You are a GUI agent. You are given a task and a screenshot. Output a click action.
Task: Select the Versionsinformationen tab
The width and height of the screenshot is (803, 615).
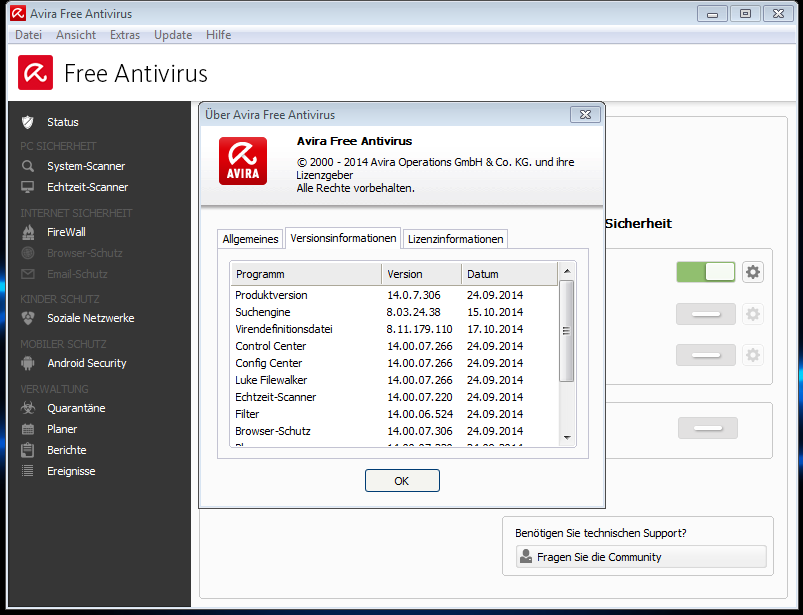pyautogui.click(x=343, y=238)
